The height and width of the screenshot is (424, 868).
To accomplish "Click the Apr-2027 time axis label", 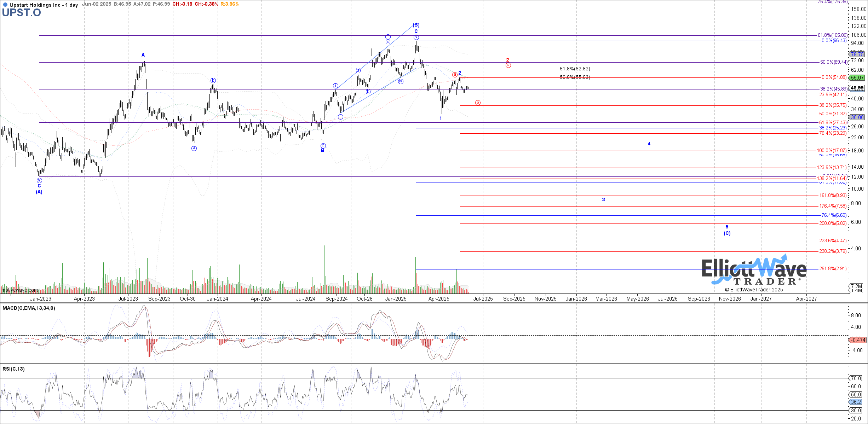I will 806,299.
